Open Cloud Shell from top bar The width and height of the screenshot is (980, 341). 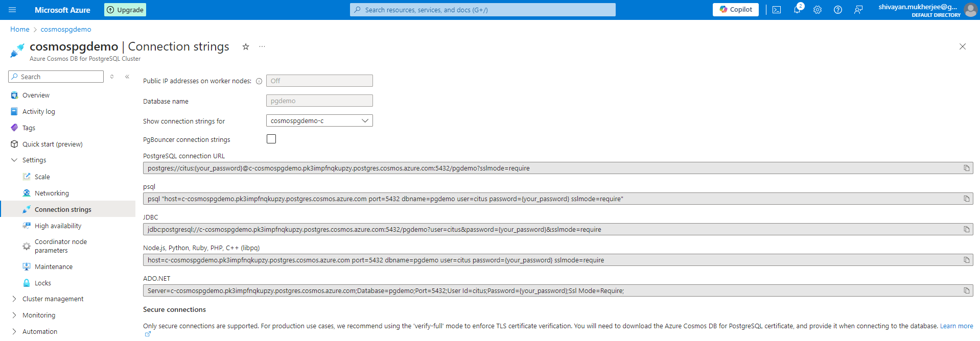777,10
